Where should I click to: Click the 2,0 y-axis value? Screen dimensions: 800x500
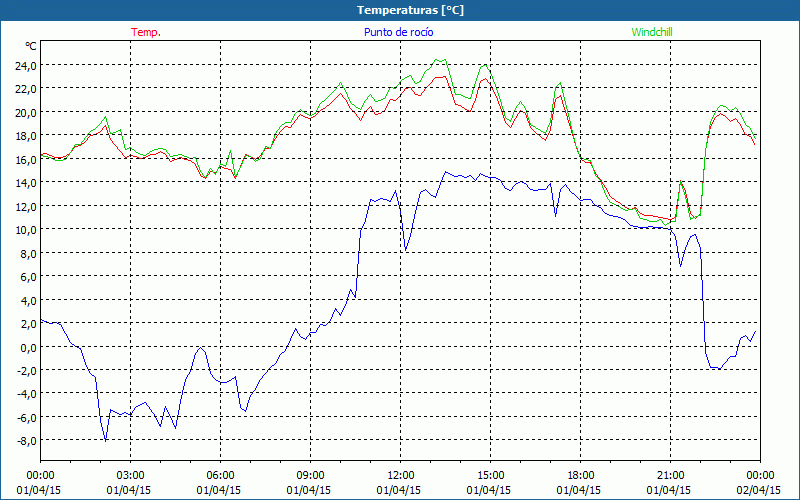coord(29,323)
